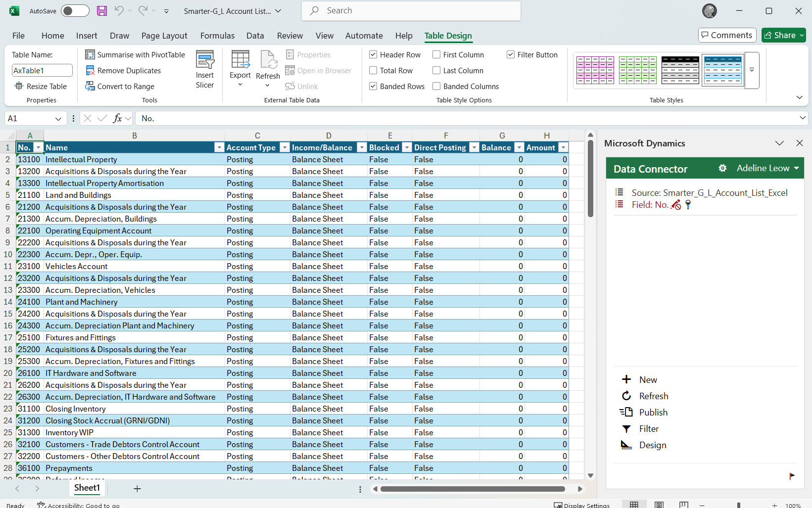The width and height of the screenshot is (812, 508).
Task: Switch to Page Layout view in status bar
Action: 659,505
